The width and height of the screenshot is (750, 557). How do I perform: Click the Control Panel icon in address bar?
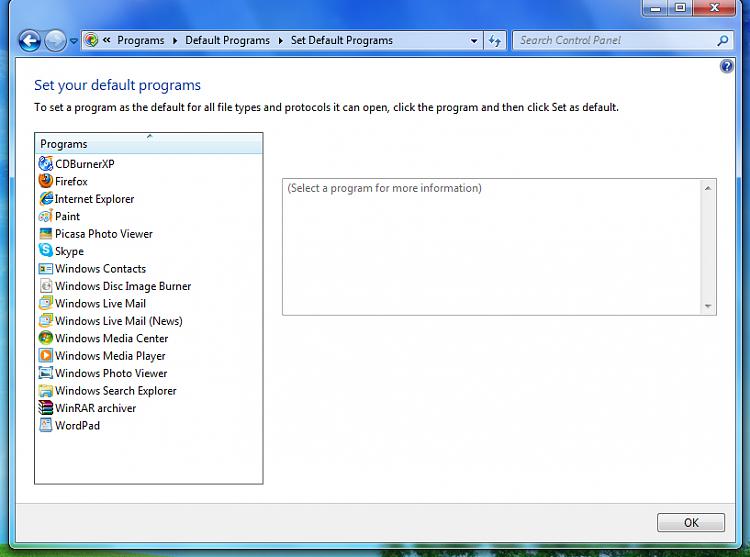[x=91, y=40]
